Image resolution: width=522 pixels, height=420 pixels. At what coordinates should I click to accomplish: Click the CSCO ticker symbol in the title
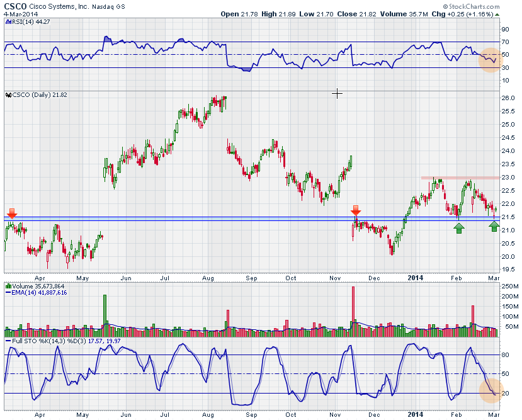tap(15, 6)
